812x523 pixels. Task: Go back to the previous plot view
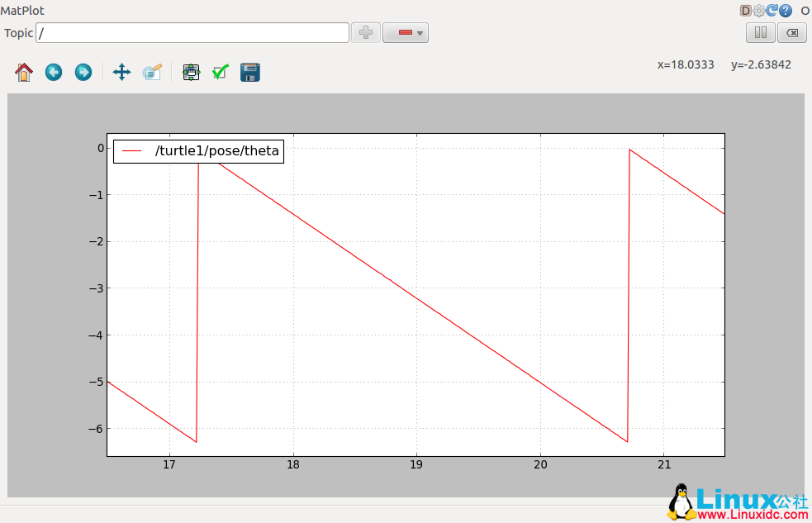coord(54,72)
